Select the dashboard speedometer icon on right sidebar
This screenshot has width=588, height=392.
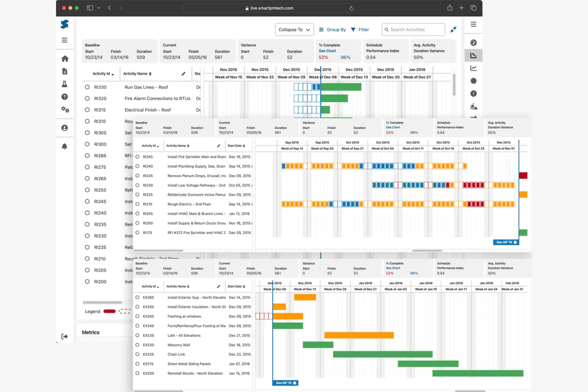tap(473, 42)
